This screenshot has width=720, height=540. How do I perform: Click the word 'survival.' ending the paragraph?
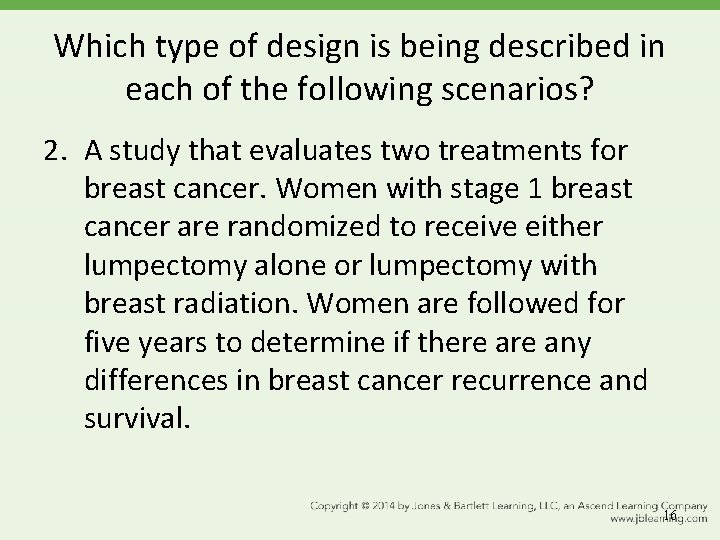[136, 419]
